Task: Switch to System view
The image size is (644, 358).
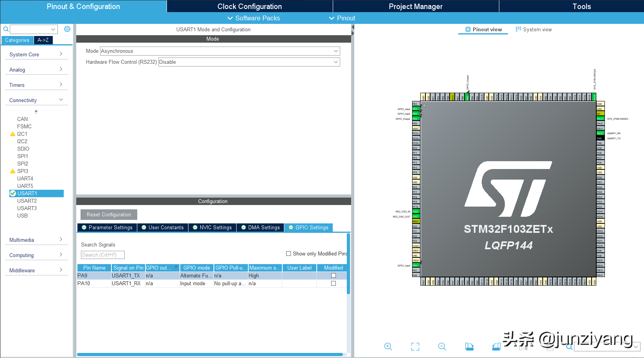Action: pyautogui.click(x=534, y=30)
